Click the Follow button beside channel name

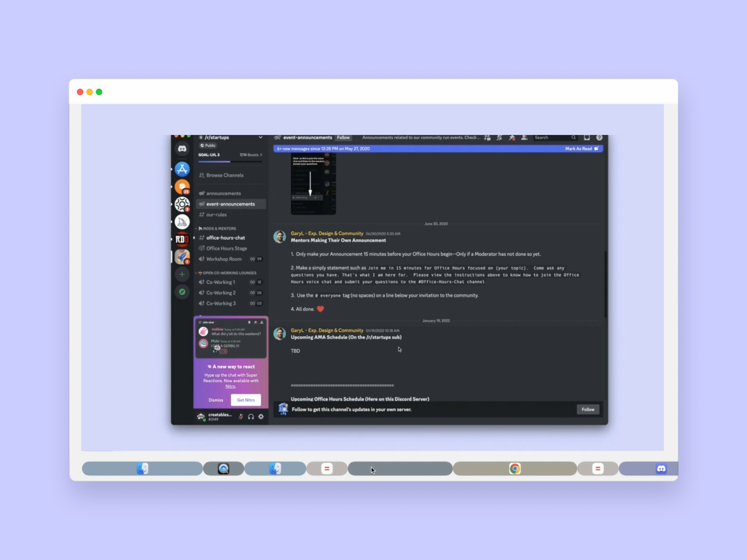coord(343,138)
